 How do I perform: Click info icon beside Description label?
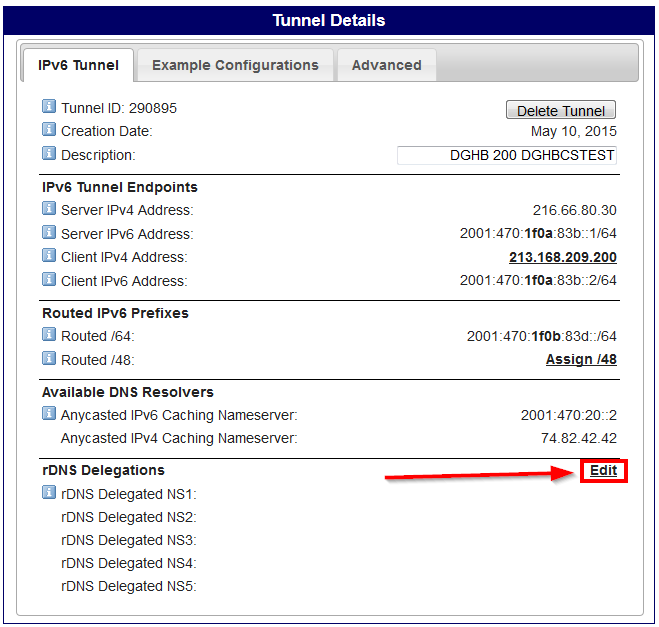click(x=49, y=154)
